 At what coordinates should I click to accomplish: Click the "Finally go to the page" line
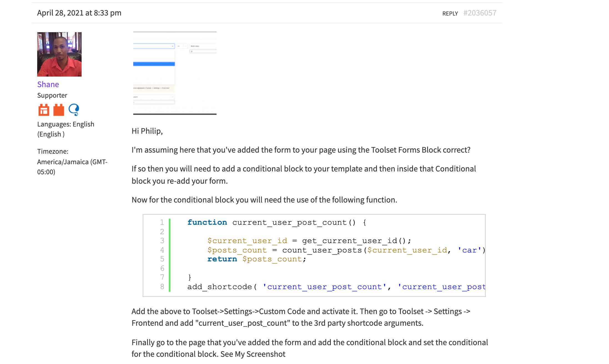[x=310, y=343]
